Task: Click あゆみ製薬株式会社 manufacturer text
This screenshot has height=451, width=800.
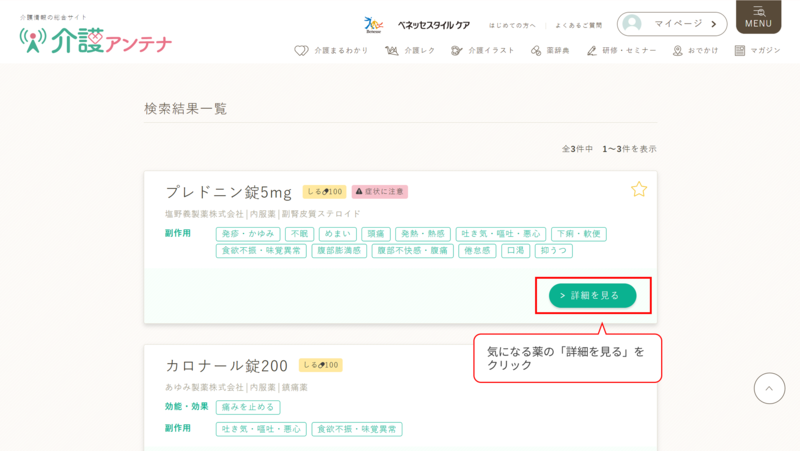Action: pos(205,387)
